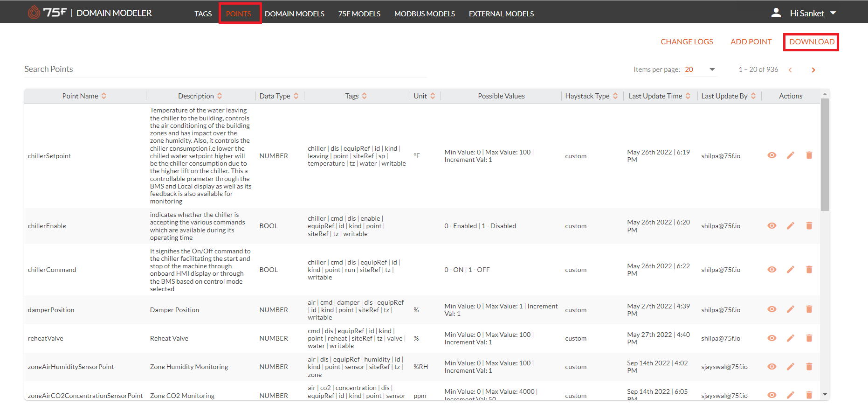Screen dimensions: 868x412
Task: Click sjayswal@75f.io in humidity row
Action: click(x=724, y=367)
